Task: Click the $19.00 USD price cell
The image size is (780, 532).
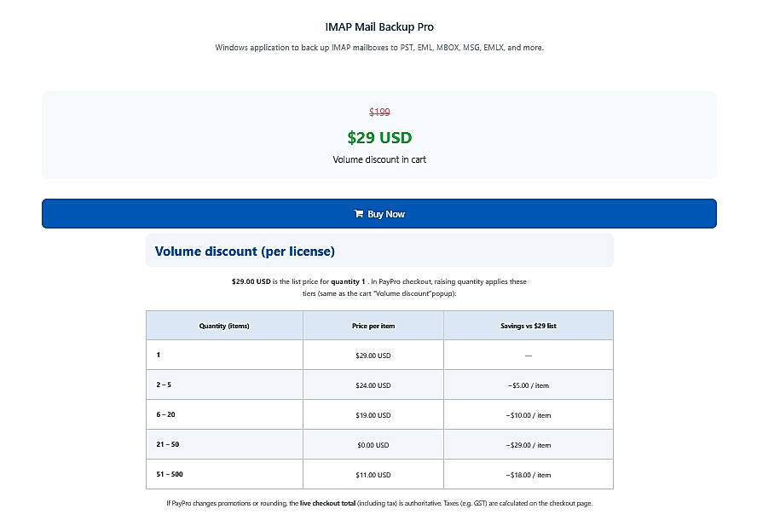Action: point(373,414)
